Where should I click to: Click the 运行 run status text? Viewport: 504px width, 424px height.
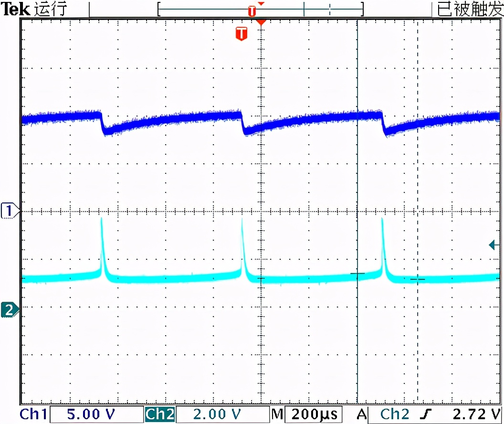click(x=51, y=9)
